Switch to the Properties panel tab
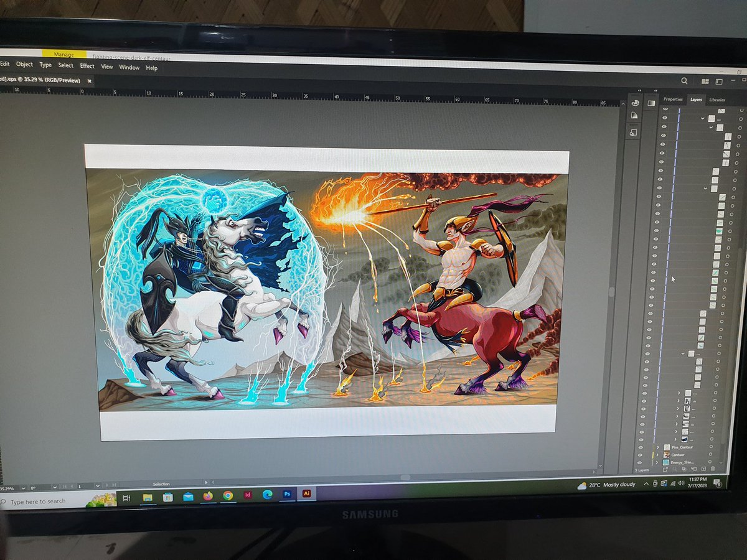 coord(673,99)
